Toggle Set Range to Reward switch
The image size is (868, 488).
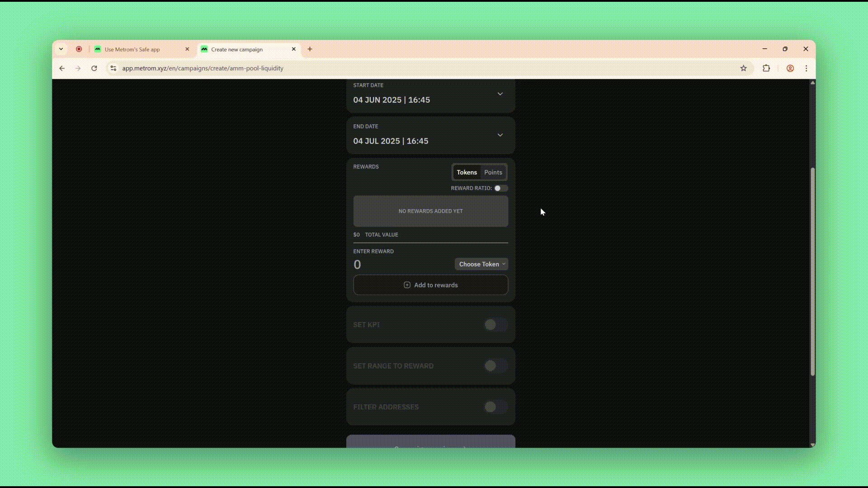pos(496,366)
